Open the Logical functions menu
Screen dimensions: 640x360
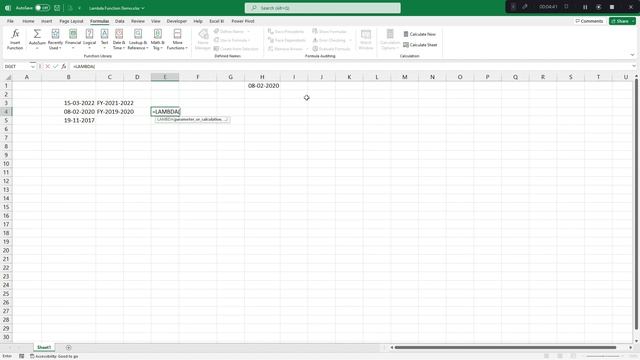[89, 39]
